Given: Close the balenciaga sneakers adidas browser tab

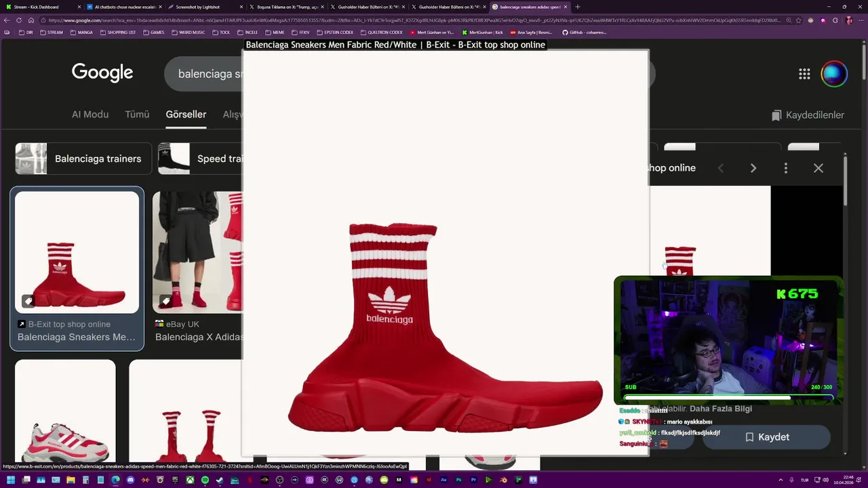Looking at the screenshot, I should click(566, 7).
